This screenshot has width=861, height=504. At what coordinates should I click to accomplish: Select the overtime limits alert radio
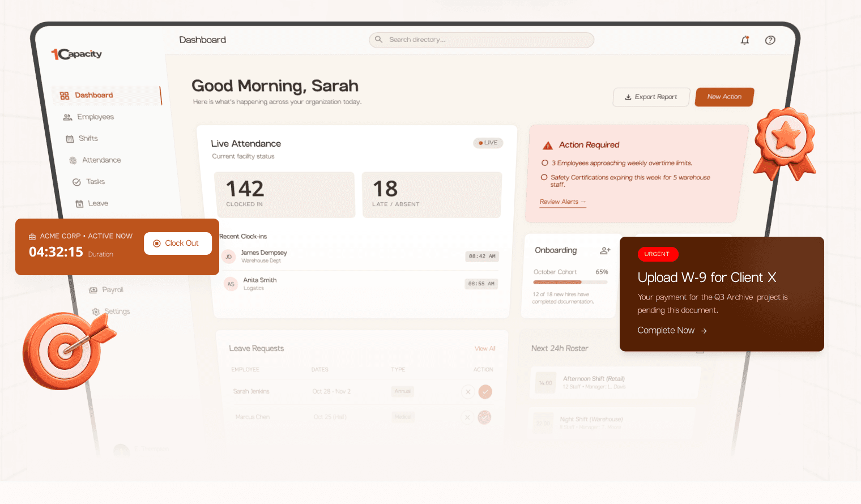(x=545, y=163)
